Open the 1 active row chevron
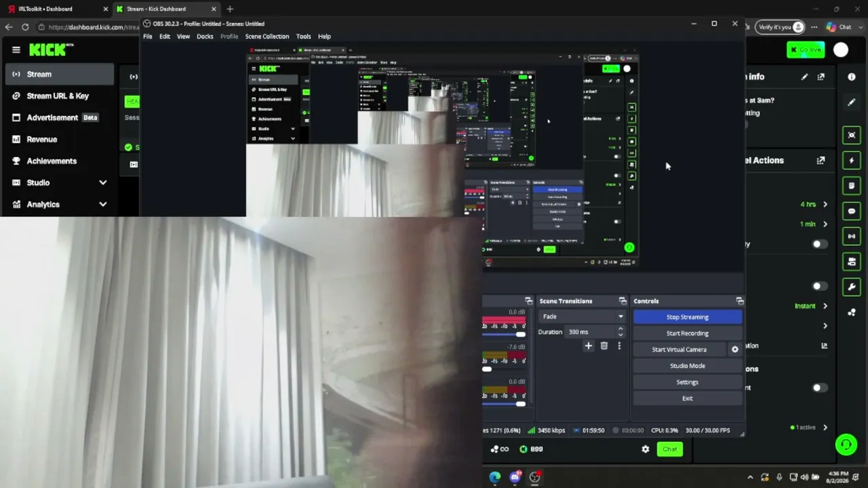 [x=825, y=428]
